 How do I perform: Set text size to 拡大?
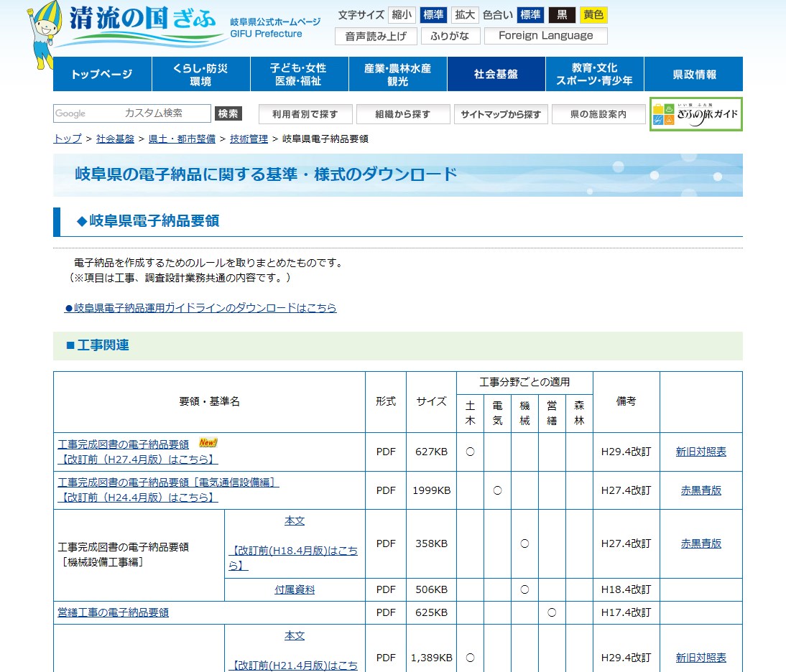(465, 15)
